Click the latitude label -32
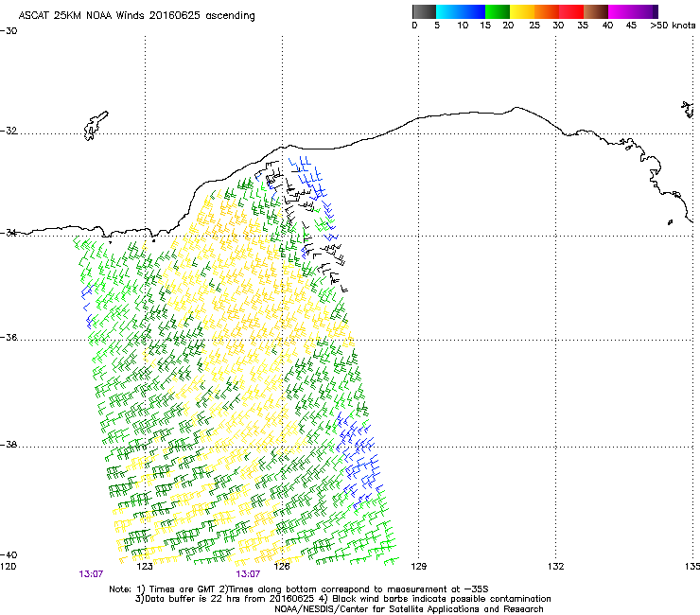This screenshot has height=615, width=700. click(9, 131)
